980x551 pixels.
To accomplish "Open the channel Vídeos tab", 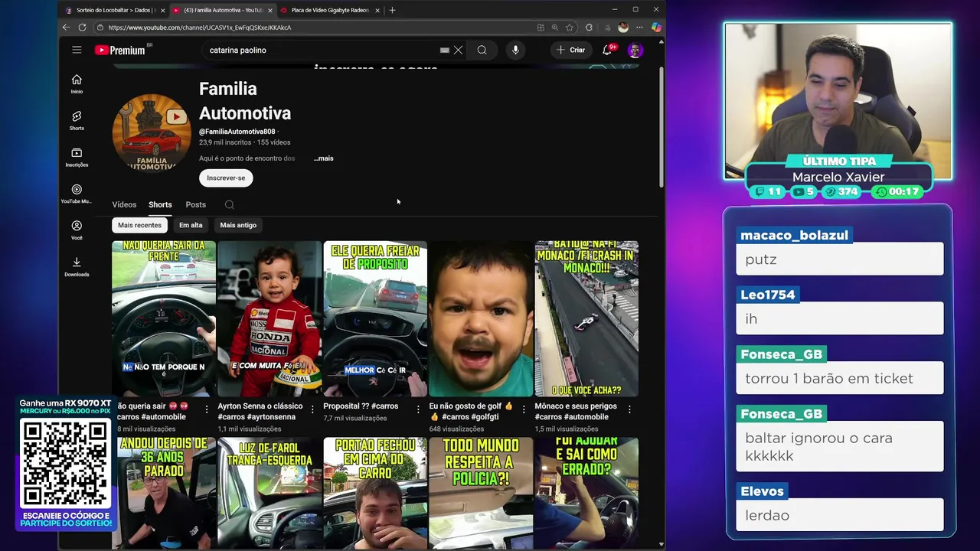I will click(x=124, y=204).
